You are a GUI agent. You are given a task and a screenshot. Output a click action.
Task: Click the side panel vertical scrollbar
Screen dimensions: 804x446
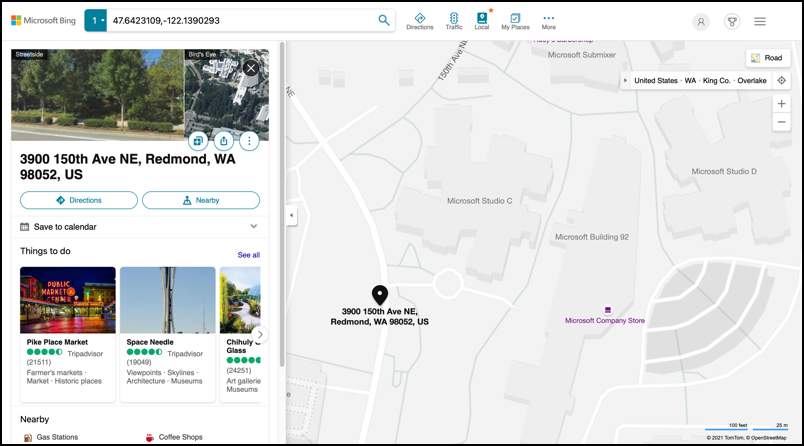pos(282,205)
